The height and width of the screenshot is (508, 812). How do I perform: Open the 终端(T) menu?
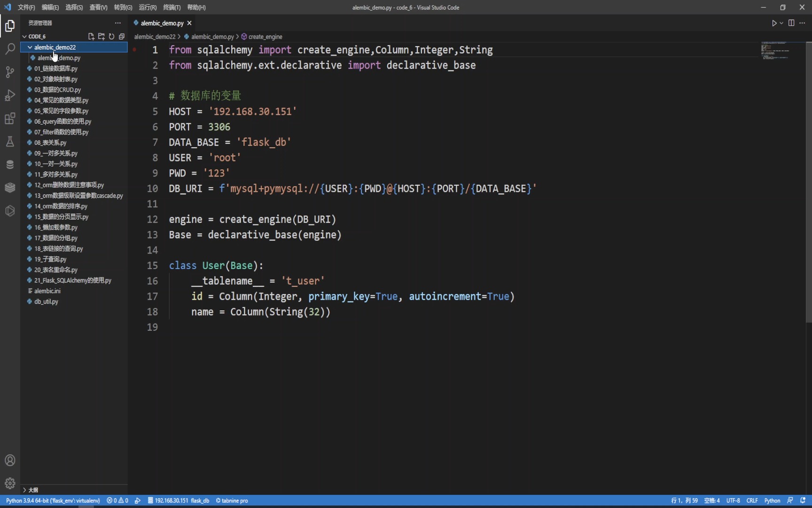pos(172,7)
